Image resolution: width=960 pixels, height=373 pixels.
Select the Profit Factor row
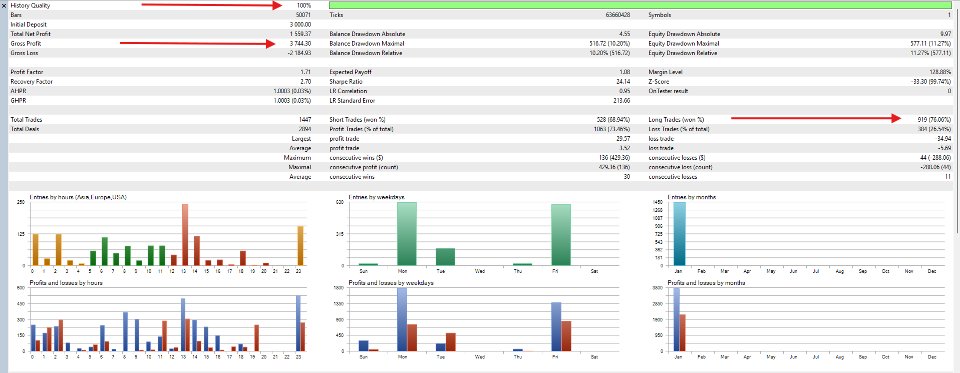tap(161, 72)
